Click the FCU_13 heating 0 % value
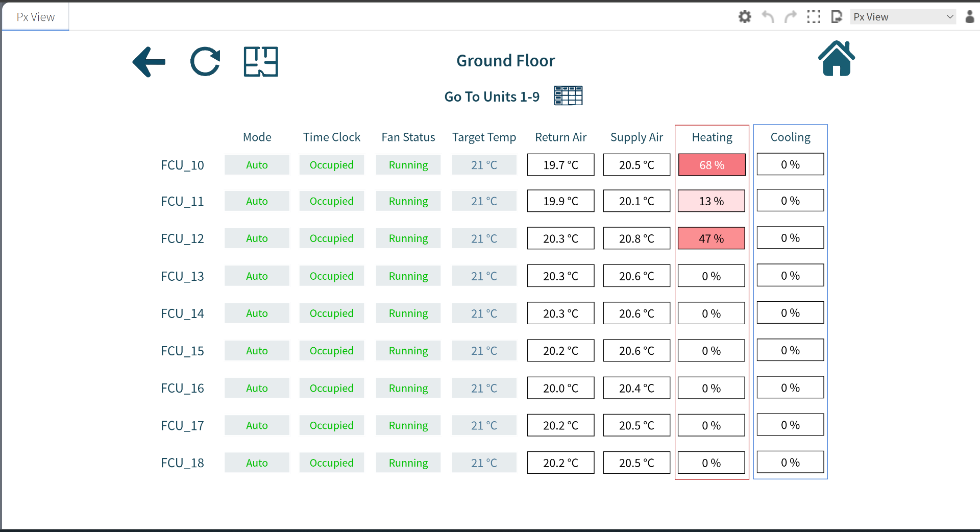This screenshot has width=980, height=532. tap(712, 276)
